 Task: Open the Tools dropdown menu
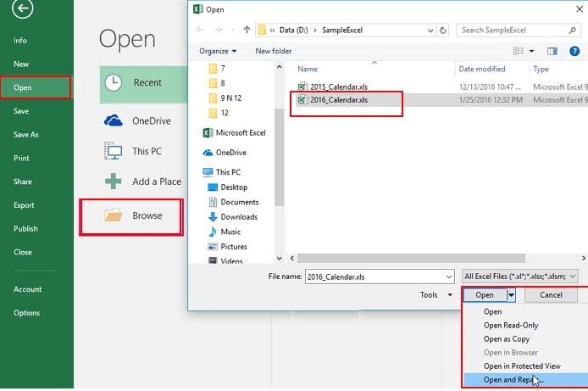[x=435, y=295]
